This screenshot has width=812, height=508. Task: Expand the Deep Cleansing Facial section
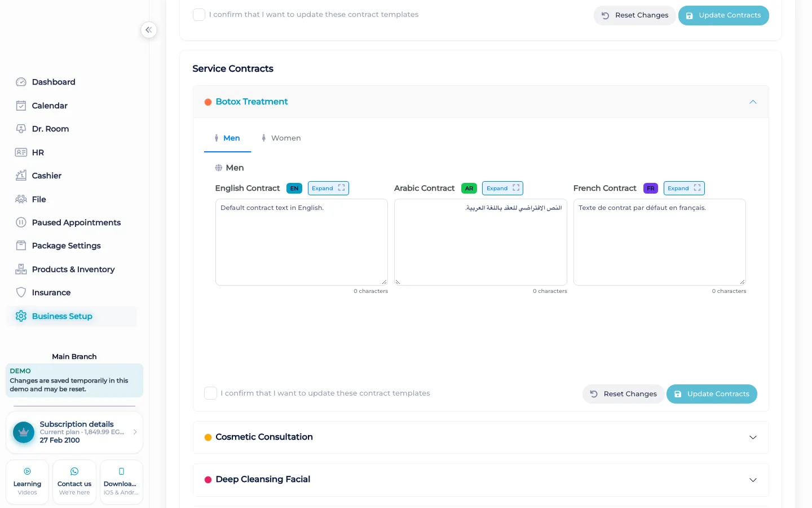[x=481, y=480]
